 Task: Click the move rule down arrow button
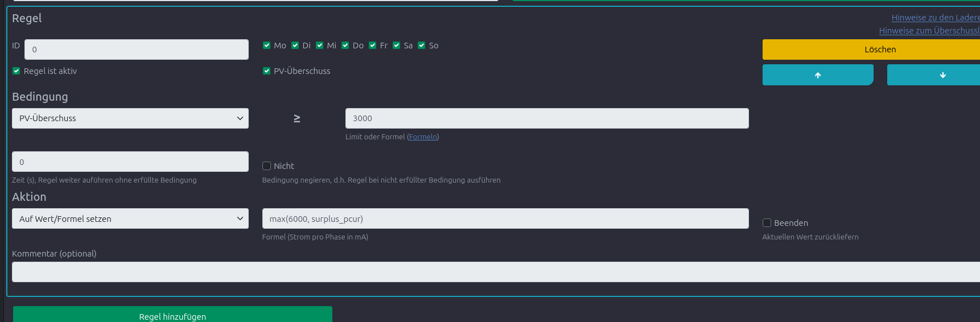pyautogui.click(x=933, y=75)
